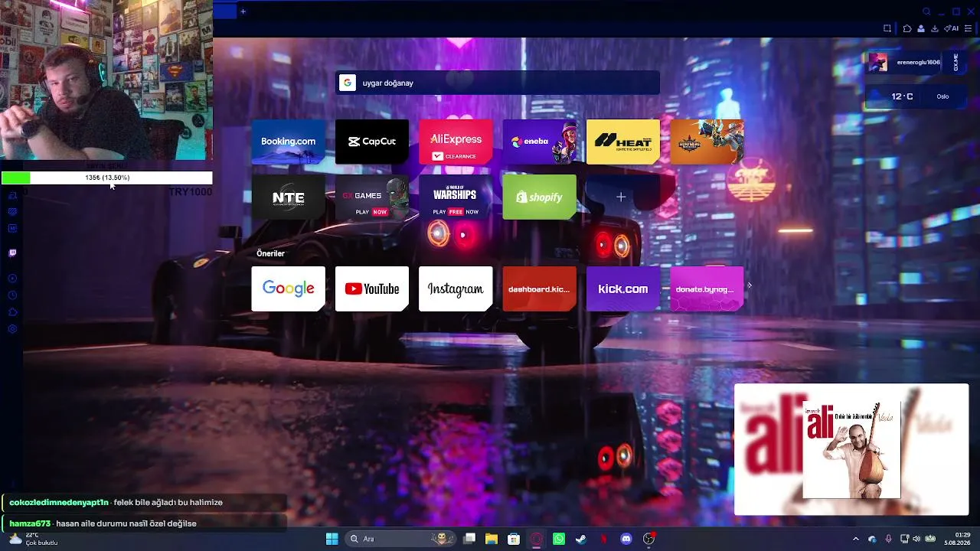Open the toolbar extensions puzzle icon

907,28
